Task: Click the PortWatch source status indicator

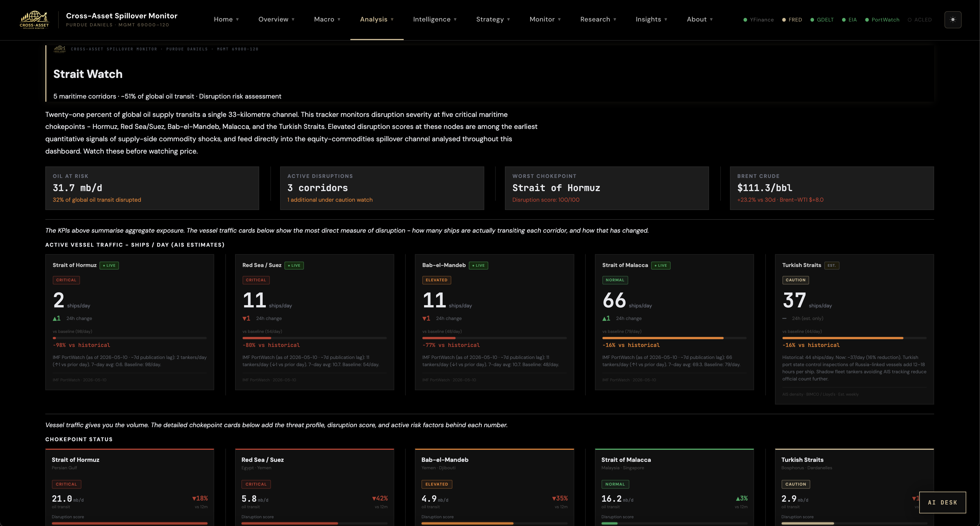Action: 882,20
